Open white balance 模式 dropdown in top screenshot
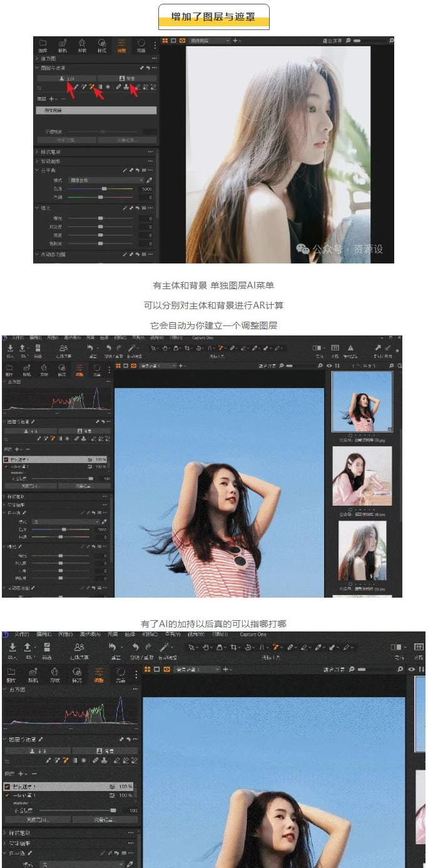This screenshot has height=868, width=428. coord(106,180)
